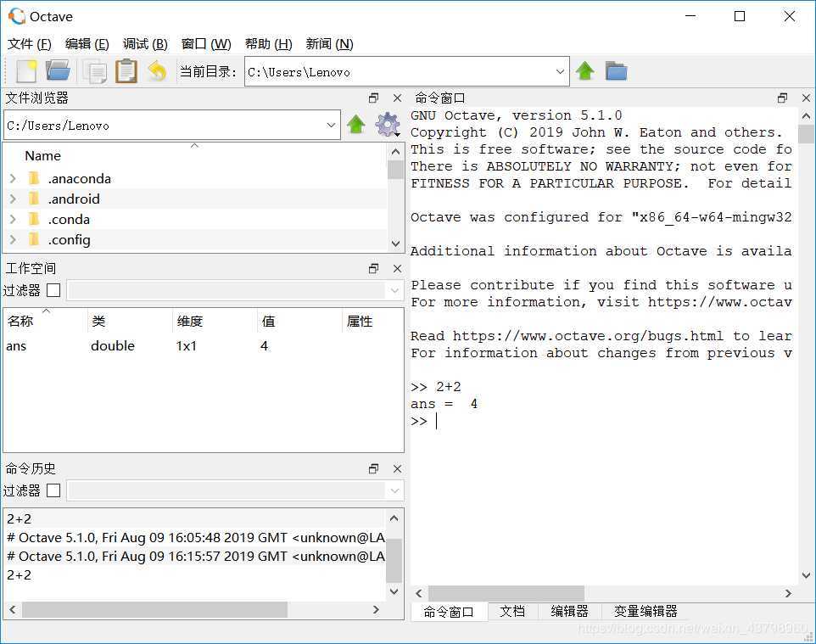Click the command history horizontal scrollbar
This screenshot has height=644, width=816.
[x=154, y=610]
